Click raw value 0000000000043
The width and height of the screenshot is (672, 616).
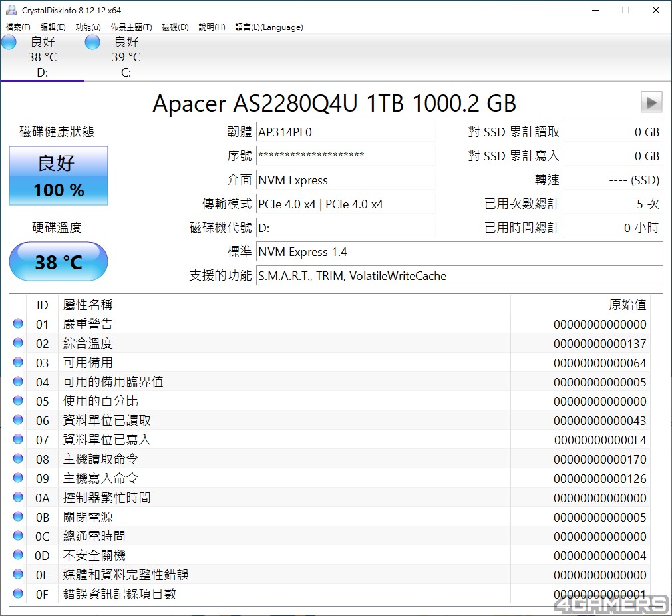(599, 420)
